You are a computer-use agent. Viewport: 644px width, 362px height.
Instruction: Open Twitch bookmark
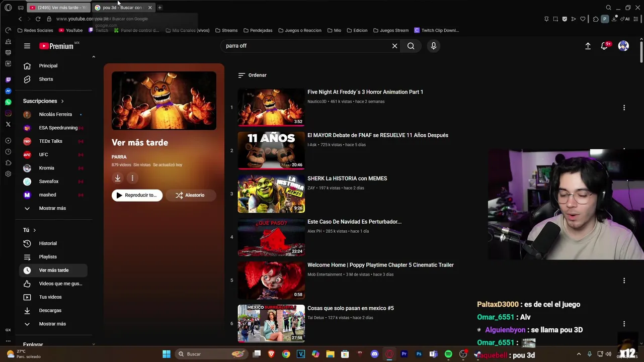99,30
